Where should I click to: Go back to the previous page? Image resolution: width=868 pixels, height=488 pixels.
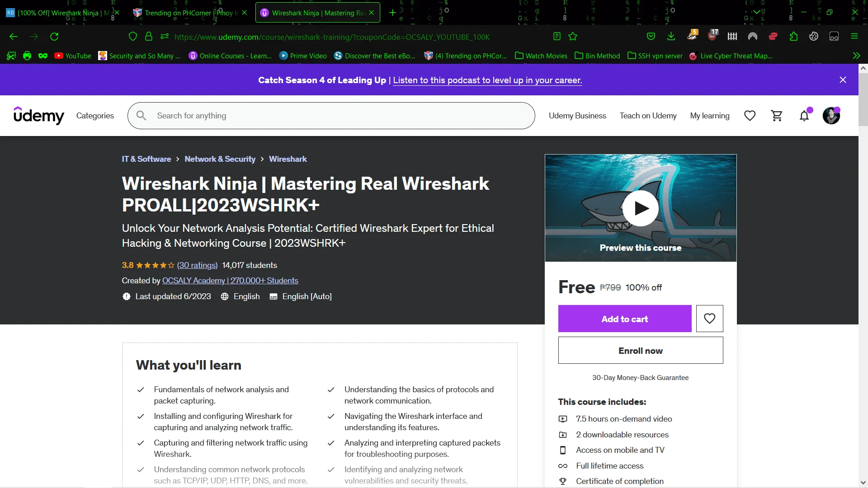[14, 37]
